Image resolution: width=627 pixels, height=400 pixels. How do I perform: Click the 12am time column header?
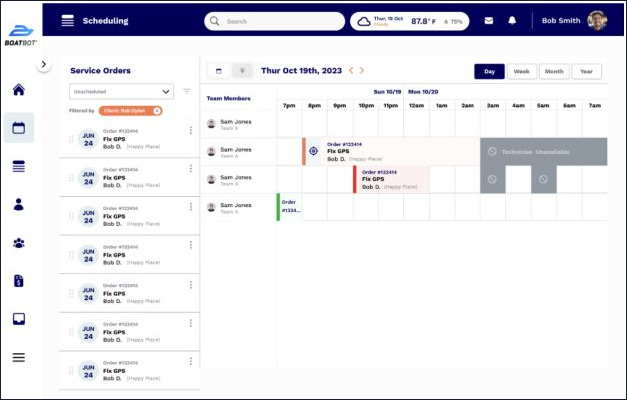click(x=416, y=106)
